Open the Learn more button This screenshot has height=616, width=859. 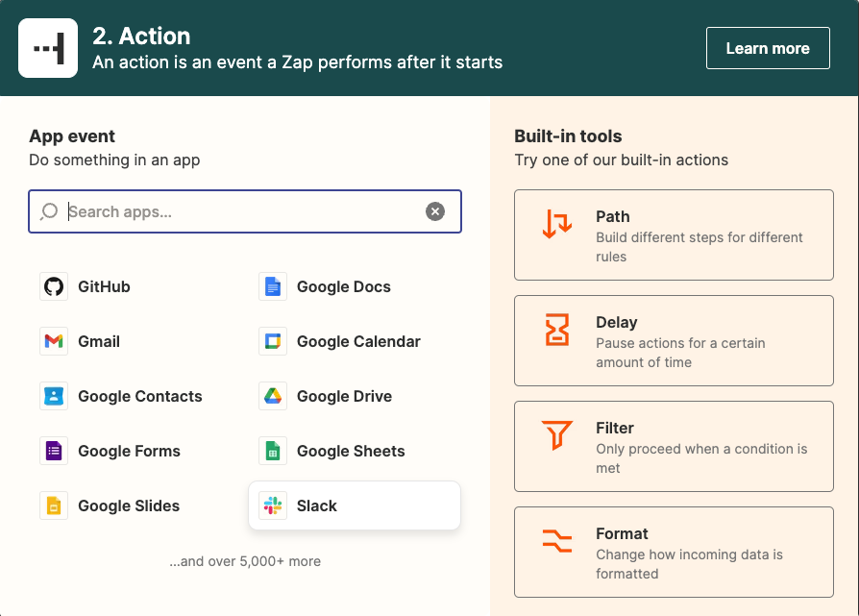pyautogui.click(x=768, y=48)
